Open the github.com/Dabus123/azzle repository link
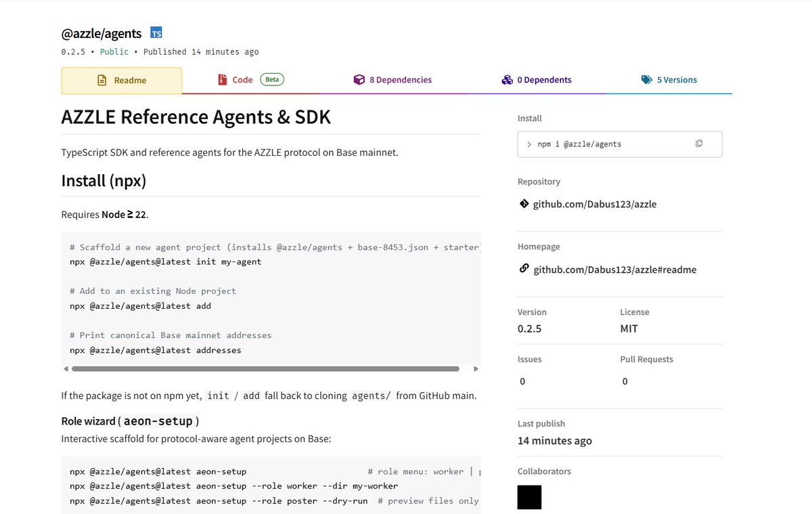 pyautogui.click(x=595, y=204)
